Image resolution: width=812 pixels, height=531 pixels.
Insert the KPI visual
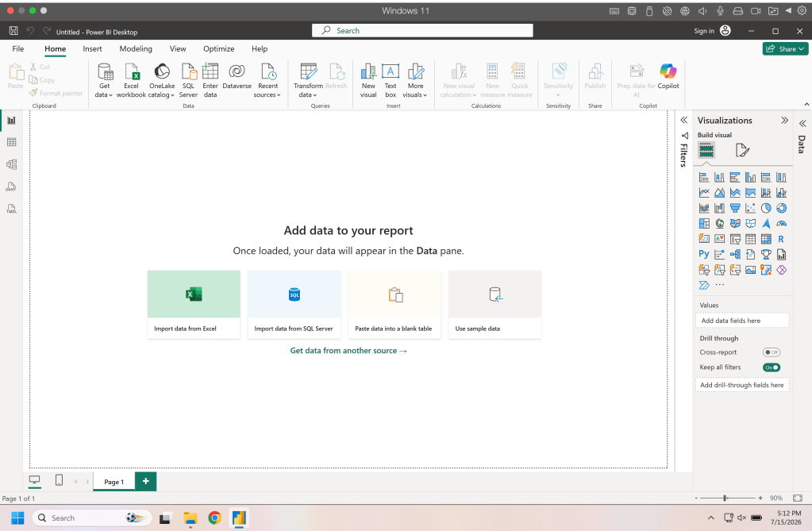pos(719,239)
